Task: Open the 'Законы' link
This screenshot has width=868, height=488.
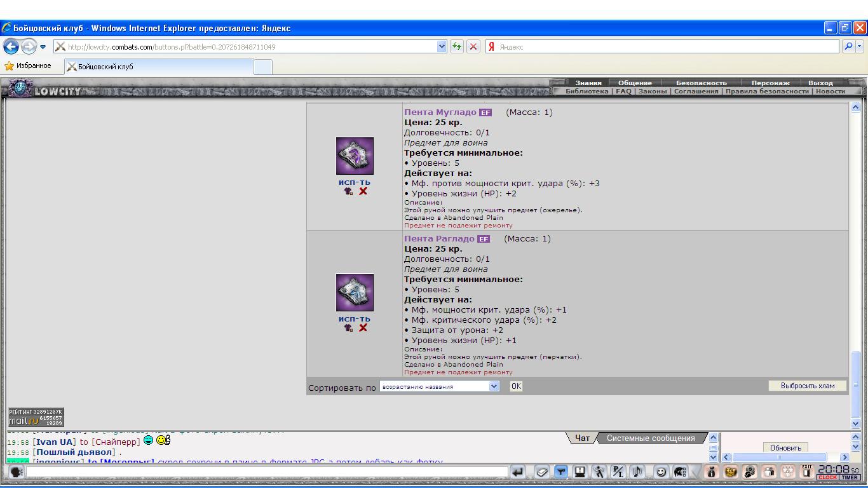Action: (653, 91)
